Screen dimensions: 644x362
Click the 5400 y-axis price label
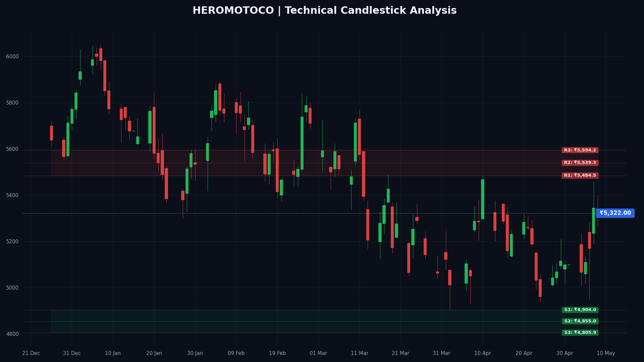(12, 195)
